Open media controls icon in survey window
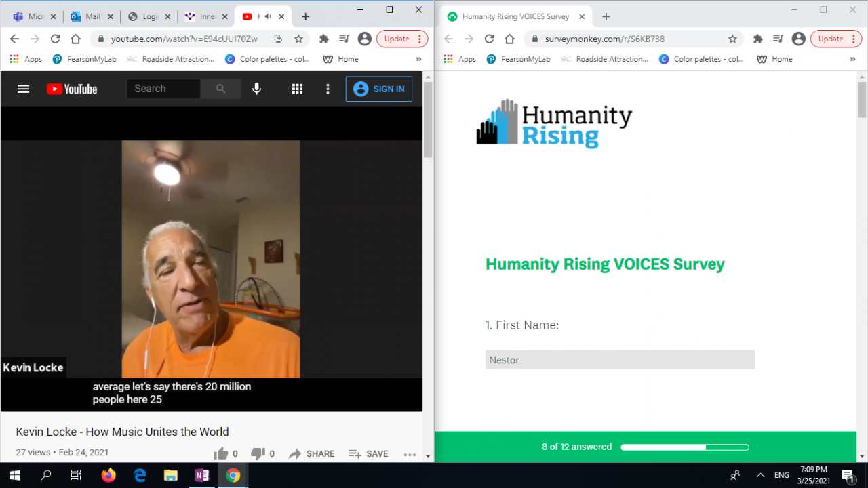The height and width of the screenshot is (488, 868). [x=778, y=39]
